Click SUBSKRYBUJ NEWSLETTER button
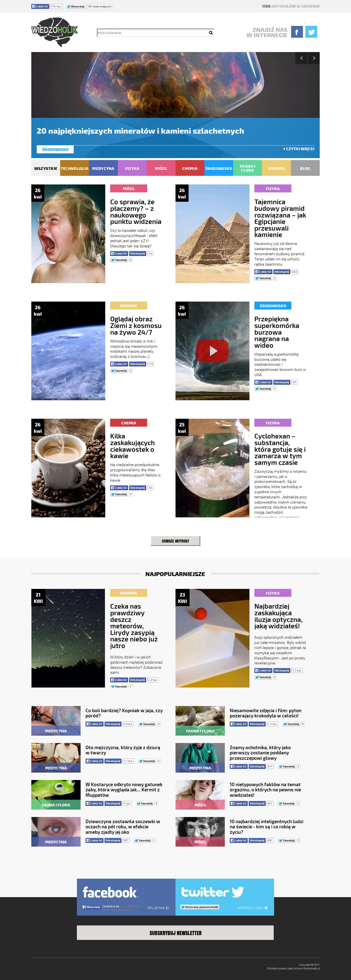This screenshot has width=351, height=980. pos(175,933)
